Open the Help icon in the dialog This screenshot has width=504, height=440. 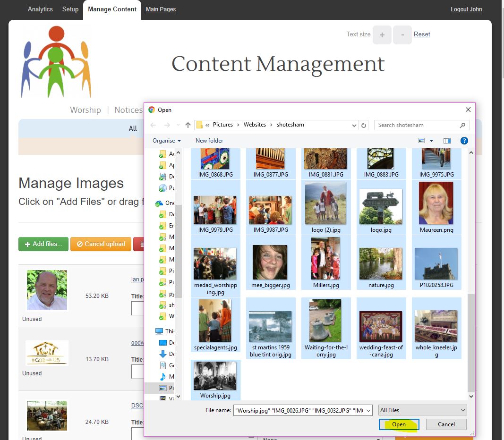pos(464,140)
